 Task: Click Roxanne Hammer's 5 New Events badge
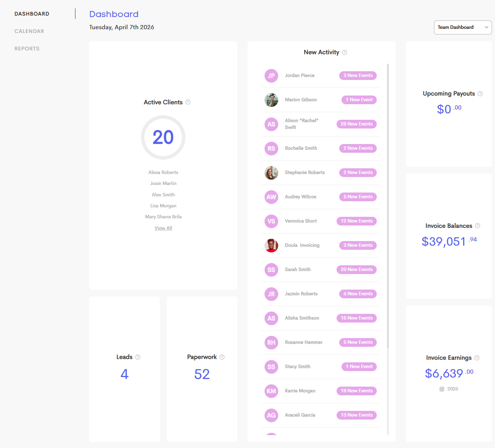click(358, 342)
